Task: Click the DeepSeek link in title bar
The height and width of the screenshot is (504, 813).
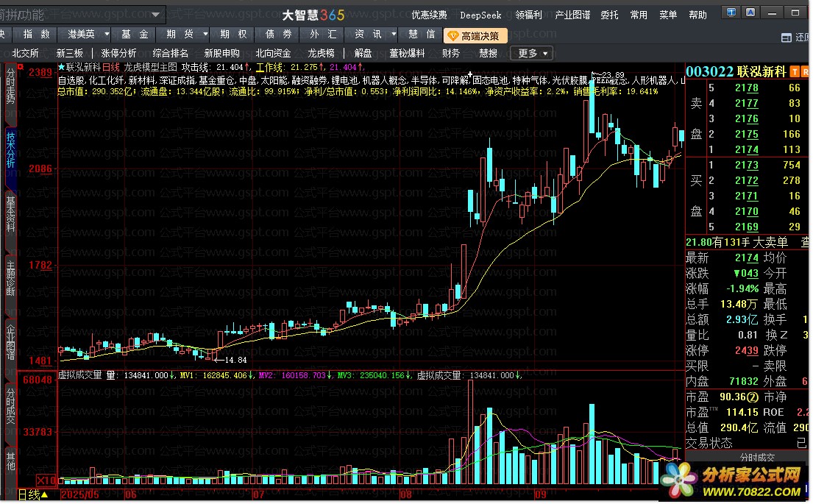Action: [480, 15]
